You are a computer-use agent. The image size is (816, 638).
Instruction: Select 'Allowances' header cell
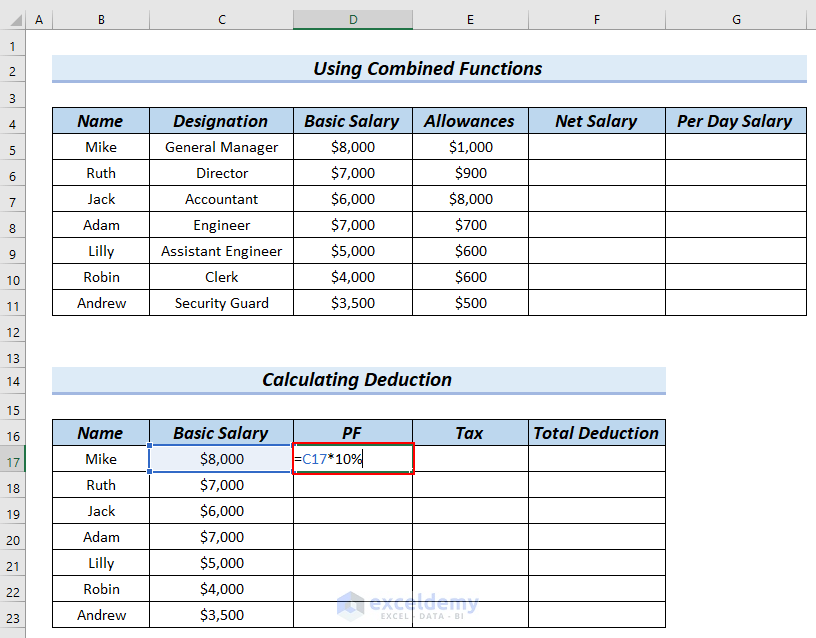point(470,121)
